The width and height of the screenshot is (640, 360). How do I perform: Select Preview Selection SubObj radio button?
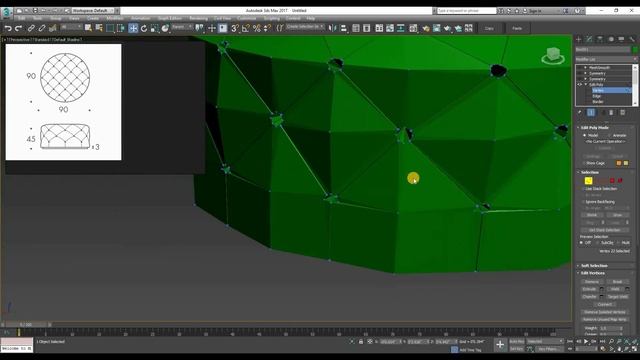[x=598, y=242]
